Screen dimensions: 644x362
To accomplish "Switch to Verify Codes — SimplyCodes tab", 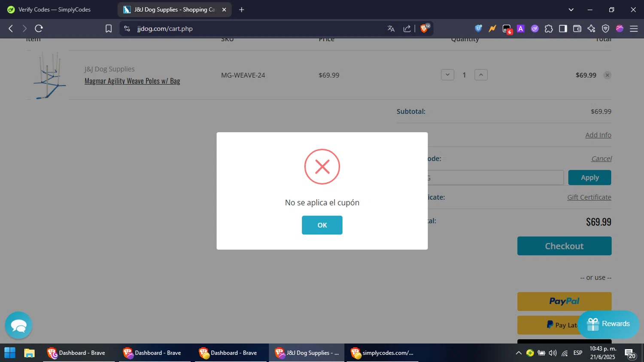I will [x=55, y=9].
